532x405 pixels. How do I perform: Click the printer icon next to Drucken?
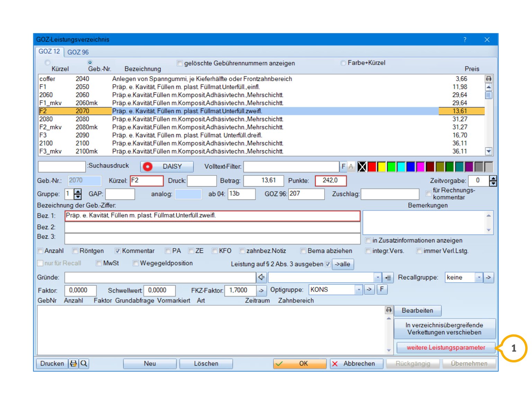point(73,363)
